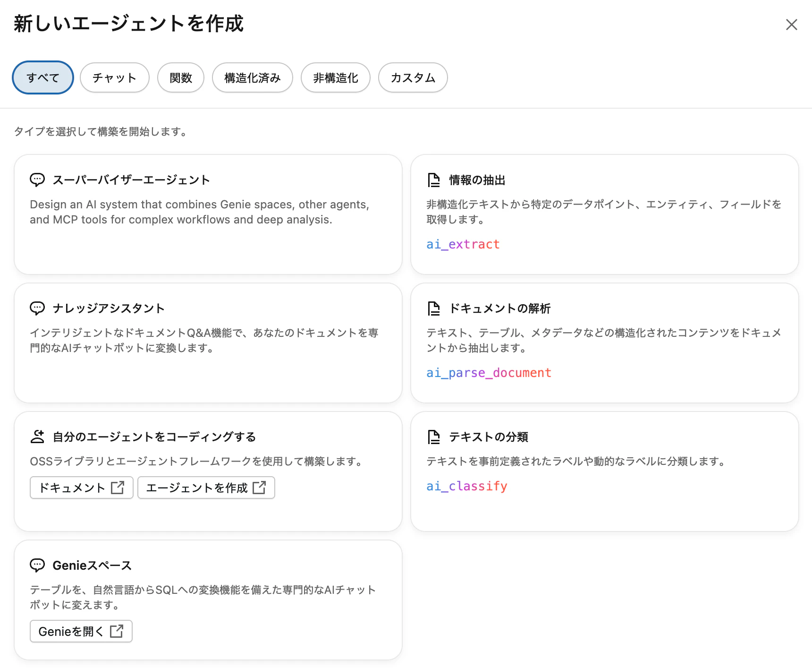Switch to the 関数 filter tab
Image resolution: width=812 pixels, height=668 pixels.
(x=181, y=77)
